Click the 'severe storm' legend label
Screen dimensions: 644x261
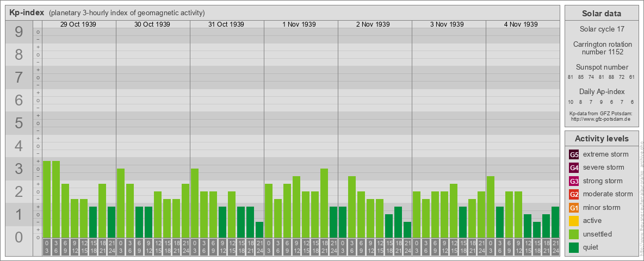coord(604,167)
